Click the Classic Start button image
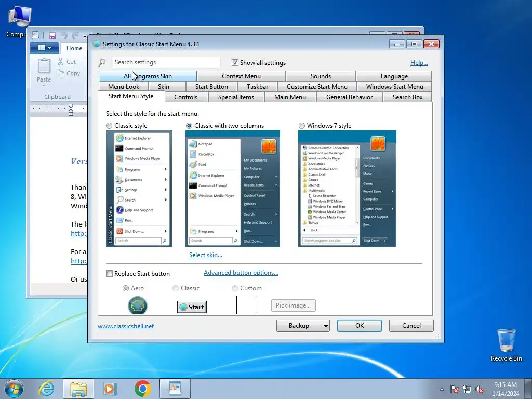This screenshot has width=532, height=399. pos(192,307)
